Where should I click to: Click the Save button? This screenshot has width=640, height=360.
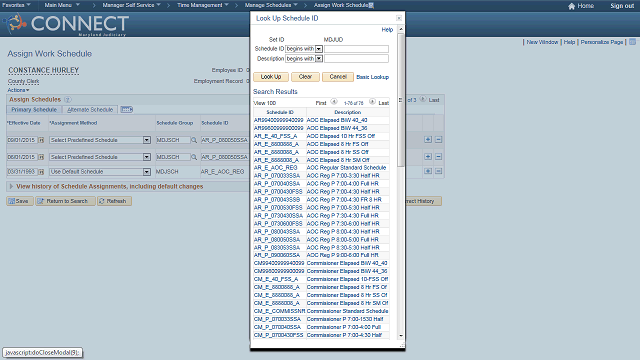20,201
